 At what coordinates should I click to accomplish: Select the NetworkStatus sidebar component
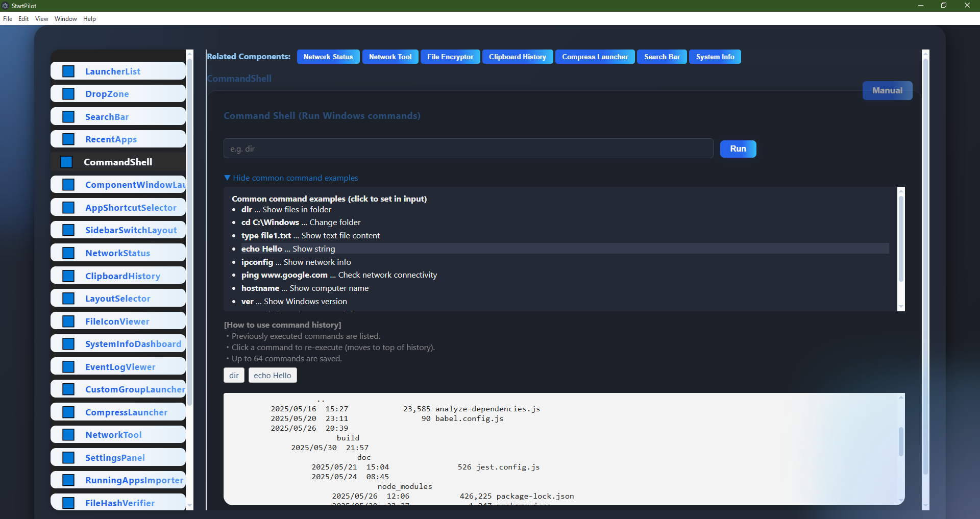pos(117,253)
